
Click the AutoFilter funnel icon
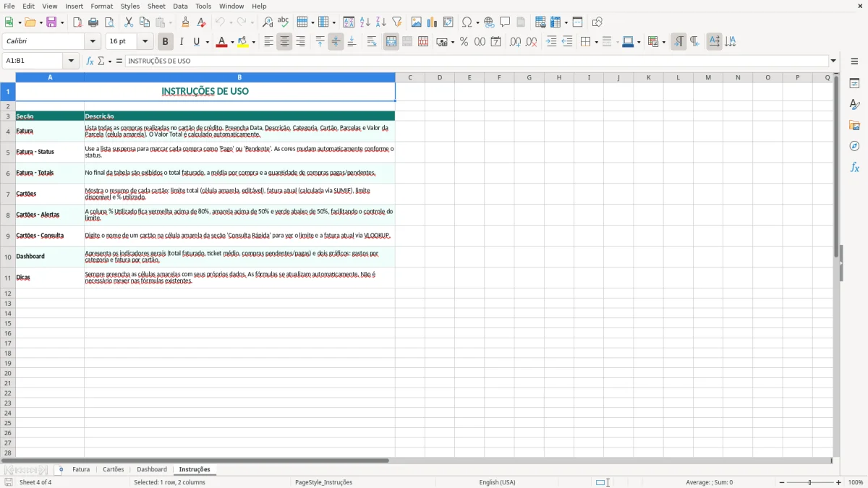coord(397,22)
